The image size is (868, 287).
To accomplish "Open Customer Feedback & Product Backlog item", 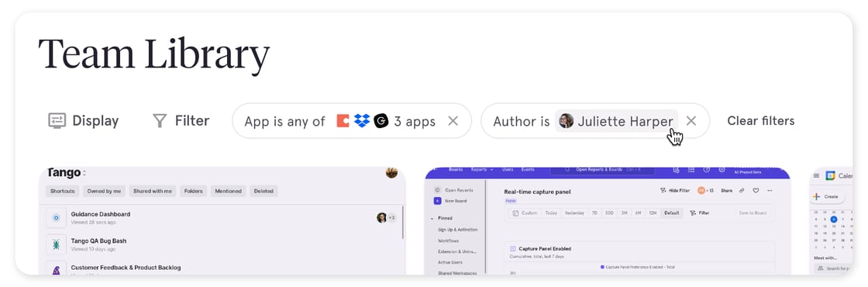I will coord(126,268).
